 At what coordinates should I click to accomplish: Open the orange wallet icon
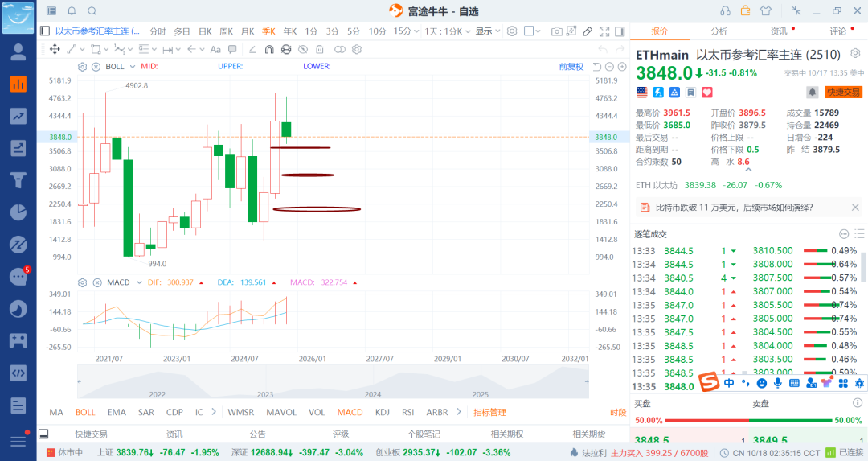746,10
